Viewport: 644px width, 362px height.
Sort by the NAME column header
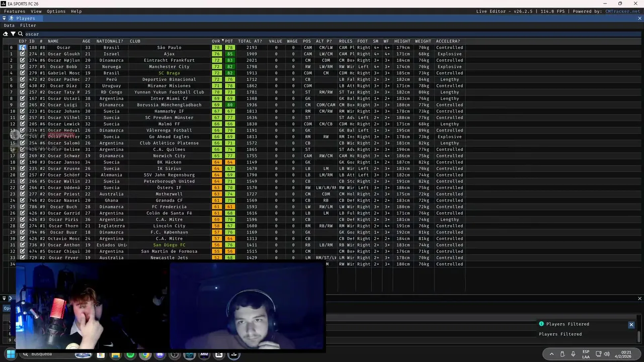(x=53, y=41)
